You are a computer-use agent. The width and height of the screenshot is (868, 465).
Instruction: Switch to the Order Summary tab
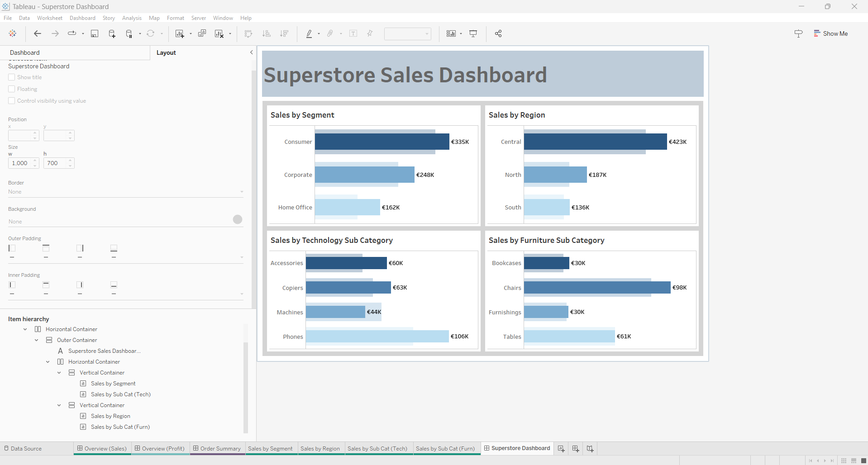(x=217, y=448)
